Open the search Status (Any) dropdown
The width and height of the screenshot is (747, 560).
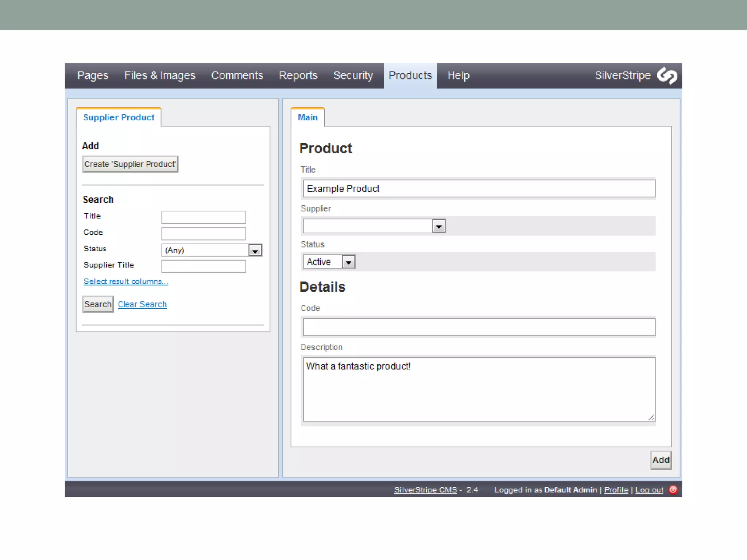pyautogui.click(x=255, y=250)
